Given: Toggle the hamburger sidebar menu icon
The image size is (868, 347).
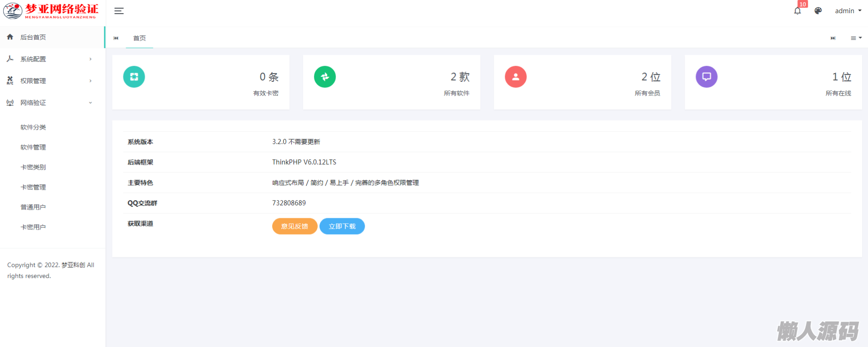Looking at the screenshot, I should (119, 11).
